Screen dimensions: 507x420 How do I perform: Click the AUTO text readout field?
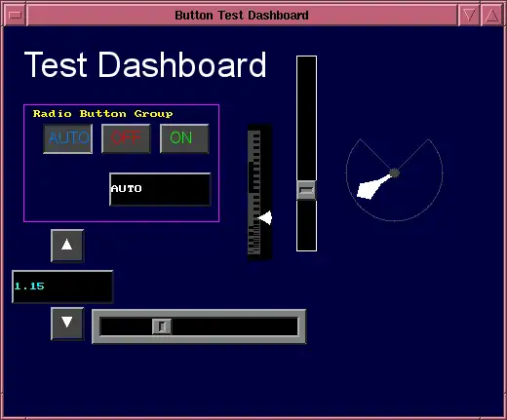[160, 189]
